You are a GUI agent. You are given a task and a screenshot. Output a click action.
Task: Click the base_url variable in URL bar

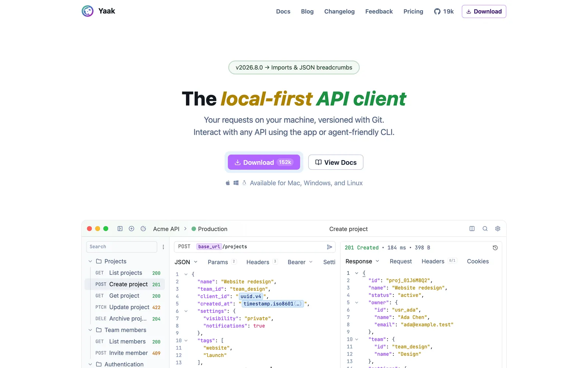pos(209,247)
